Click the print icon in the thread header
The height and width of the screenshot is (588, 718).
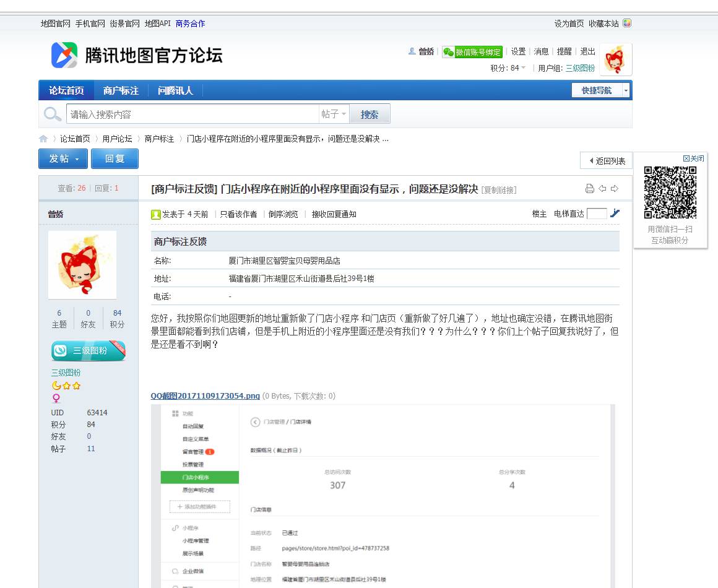coord(590,189)
